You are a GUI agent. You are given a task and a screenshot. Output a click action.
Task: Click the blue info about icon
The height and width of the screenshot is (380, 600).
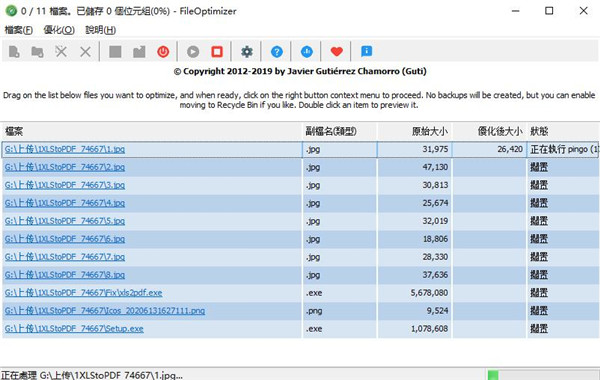click(366, 51)
